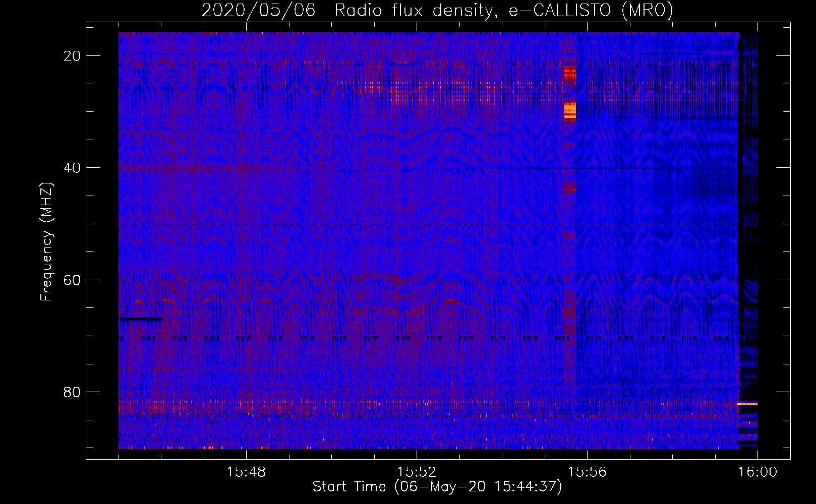Screen dimensions: 816x504
Task: Click the 'Start Time (06-May-20 15:44:37)' label
Action: 437,487
